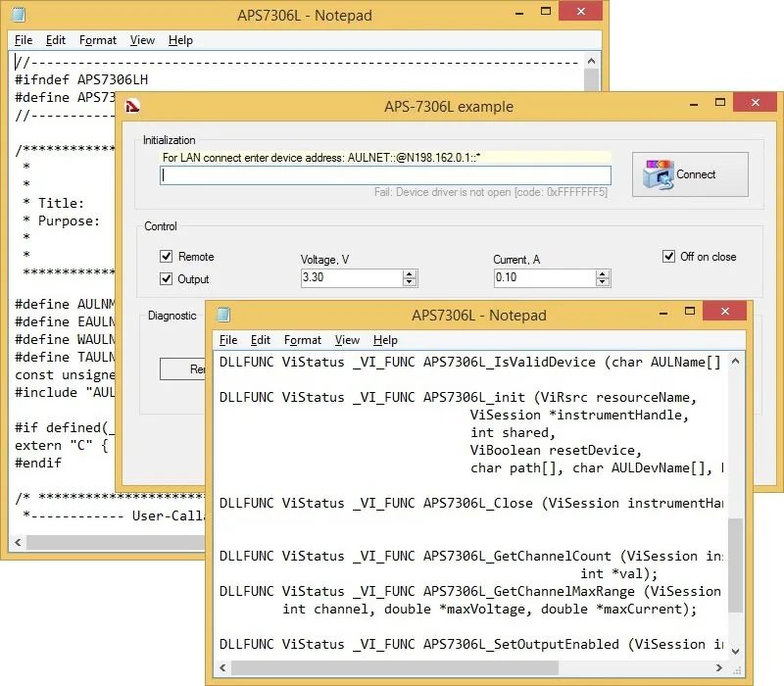784x686 pixels.
Task: Open the Help menu in front Notepad
Action: pos(385,340)
